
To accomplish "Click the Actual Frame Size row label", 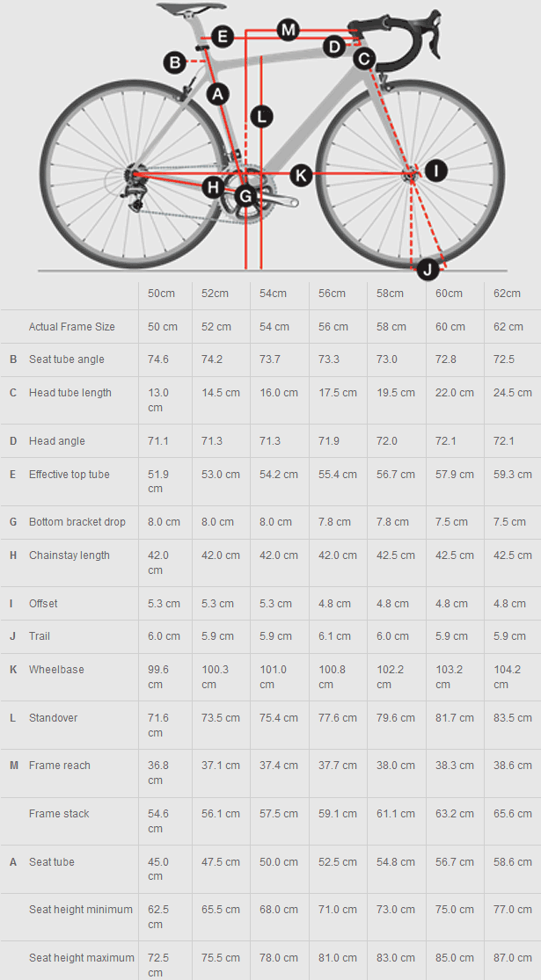I will point(72,327).
